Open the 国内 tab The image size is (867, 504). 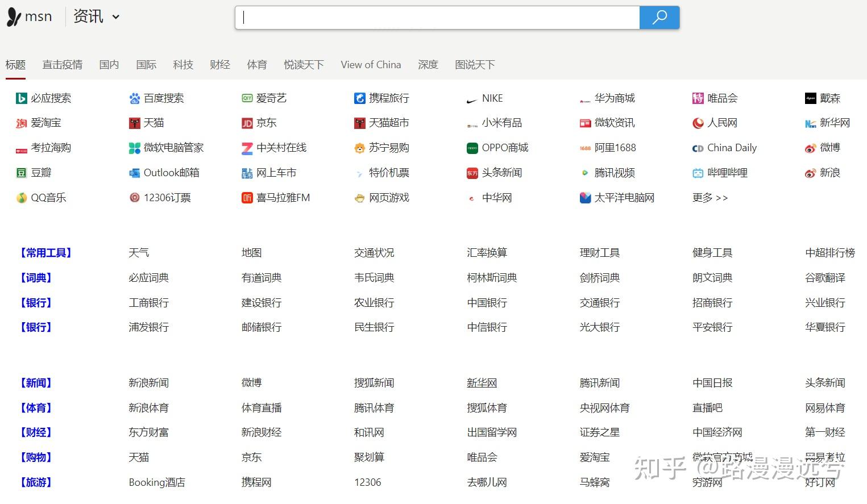point(109,65)
